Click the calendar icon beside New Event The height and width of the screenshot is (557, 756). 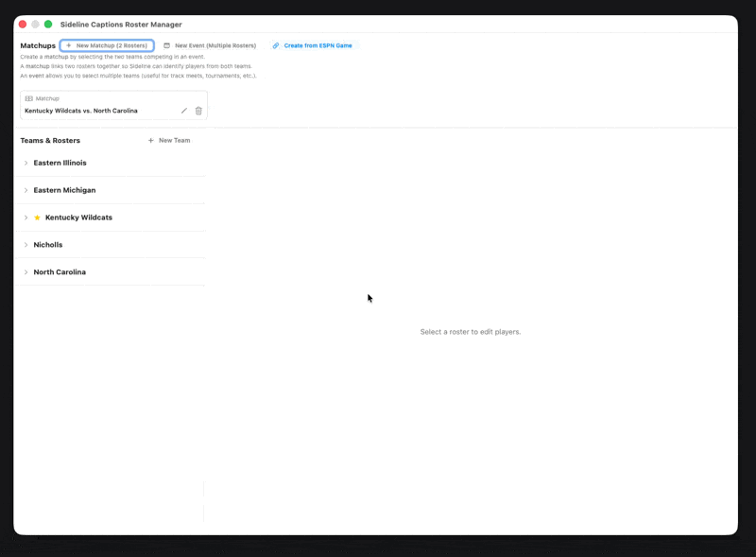tap(167, 45)
